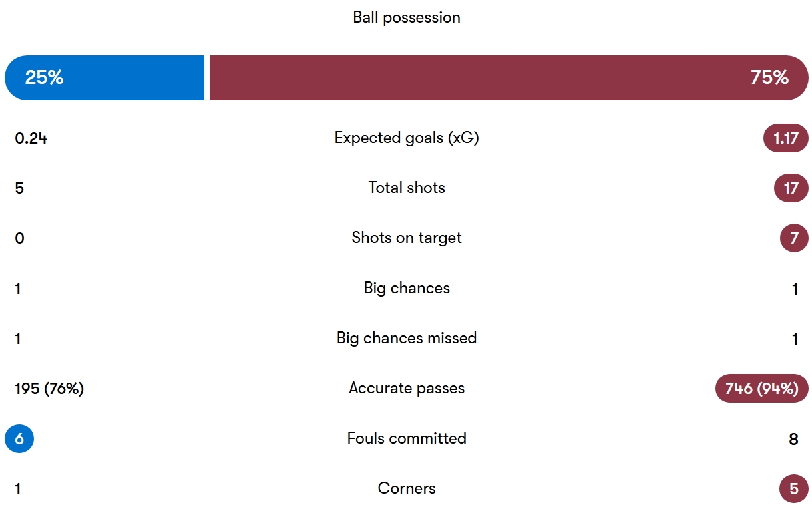Select the Big chances missed label
812x507 pixels.
[407, 338]
